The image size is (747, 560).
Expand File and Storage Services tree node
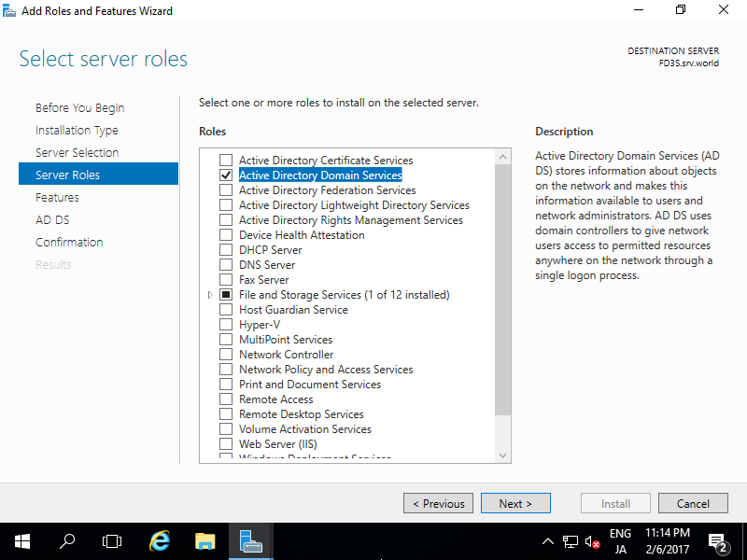pos(210,295)
